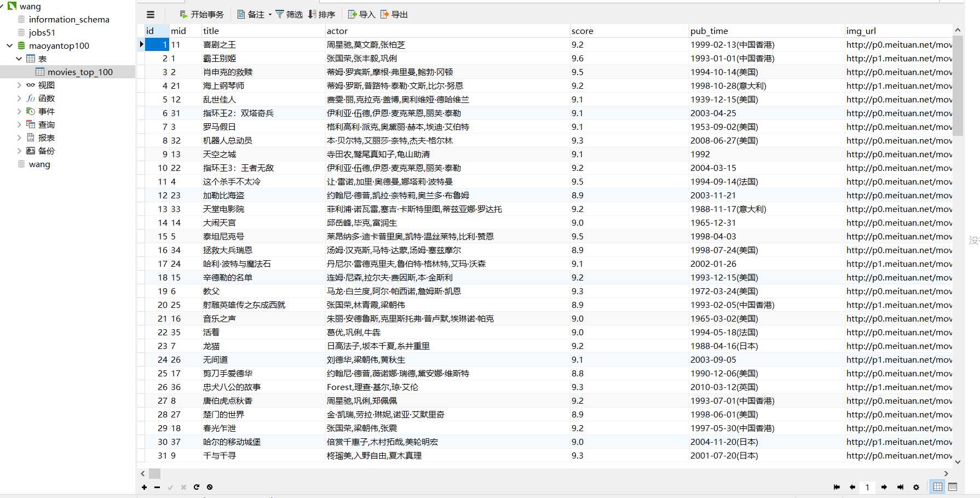Expand the 备份 backup node
Image resolution: width=980 pixels, height=498 pixels.
pyautogui.click(x=19, y=151)
